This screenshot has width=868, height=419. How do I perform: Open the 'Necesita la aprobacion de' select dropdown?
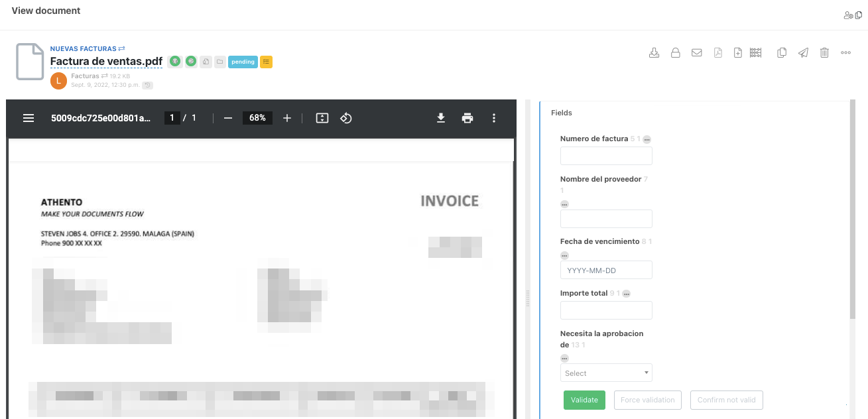coord(606,373)
